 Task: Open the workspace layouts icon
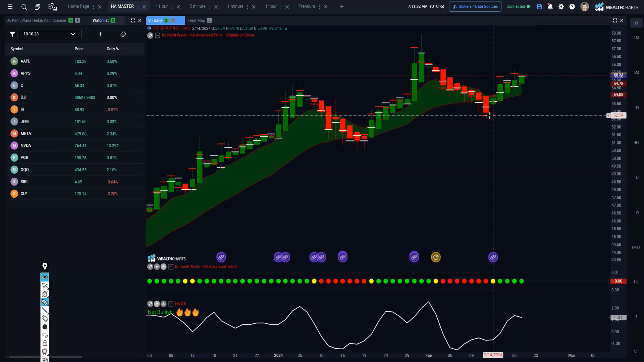tap(37, 7)
